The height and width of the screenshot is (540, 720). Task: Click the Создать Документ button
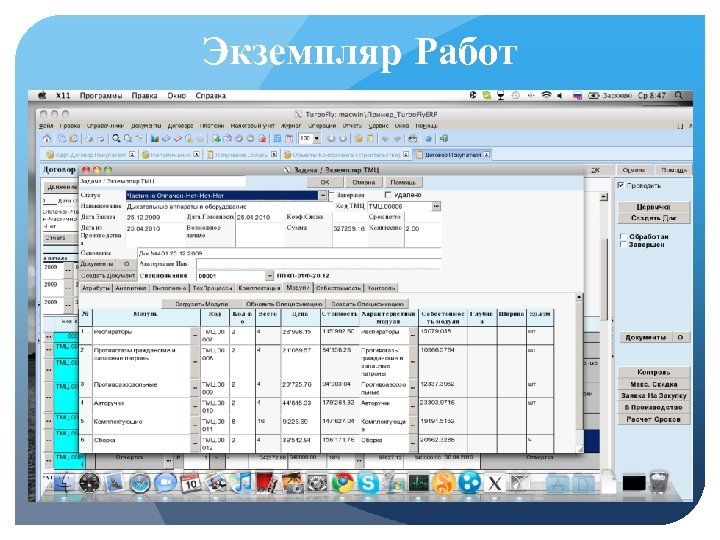pos(108,276)
